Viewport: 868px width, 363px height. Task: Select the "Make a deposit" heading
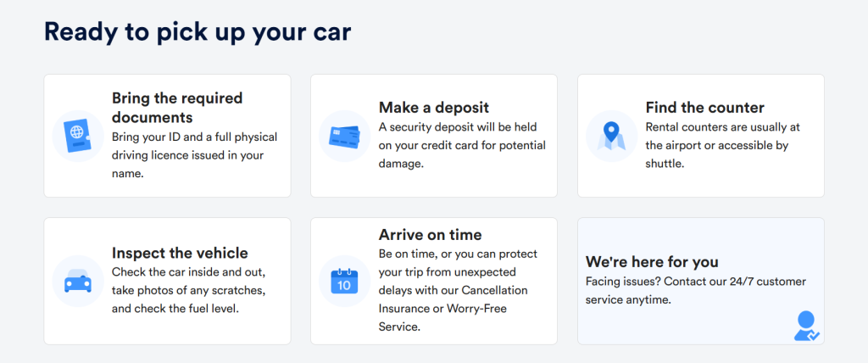click(434, 108)
